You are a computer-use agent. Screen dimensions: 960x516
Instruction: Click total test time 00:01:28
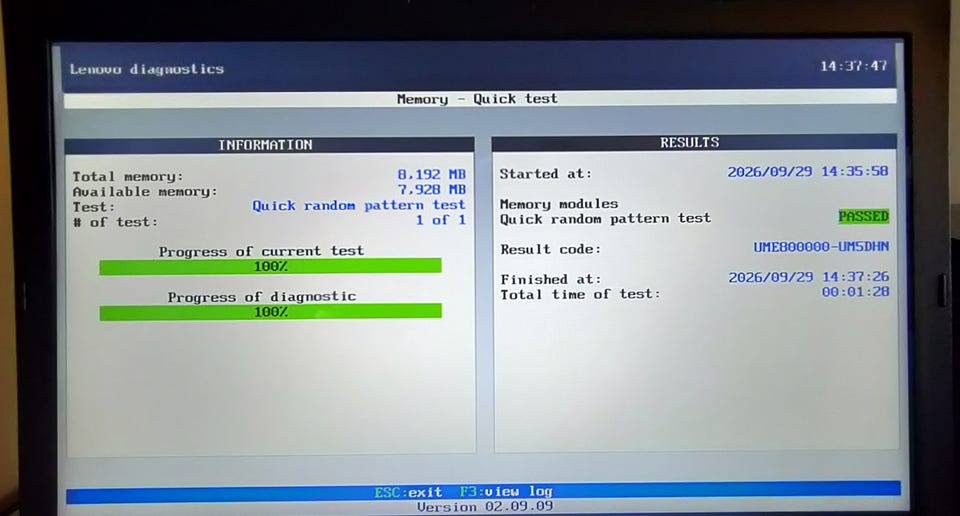pyautogui.click(x=855, y=292)
